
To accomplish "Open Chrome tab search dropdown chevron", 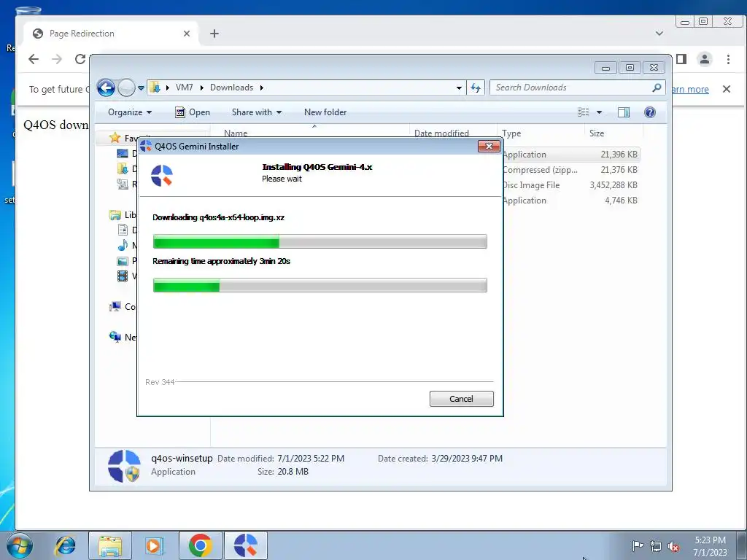I will [x=659, y=34].
